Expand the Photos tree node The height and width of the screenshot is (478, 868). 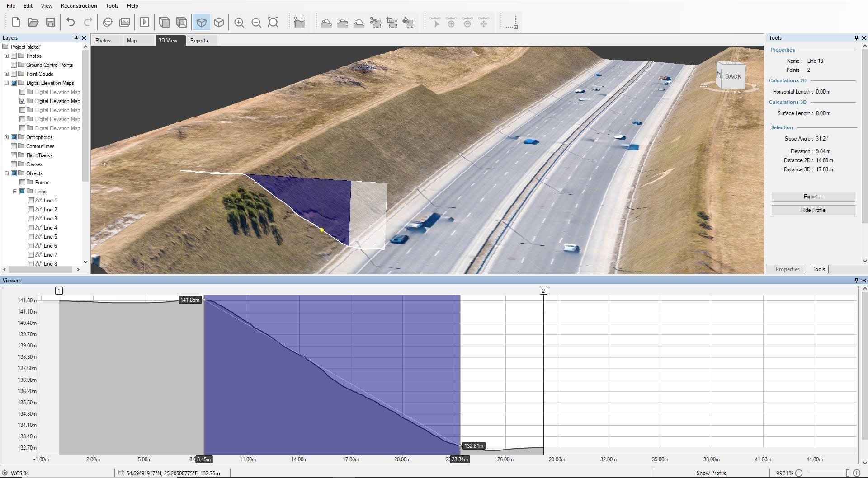[6, 56]
